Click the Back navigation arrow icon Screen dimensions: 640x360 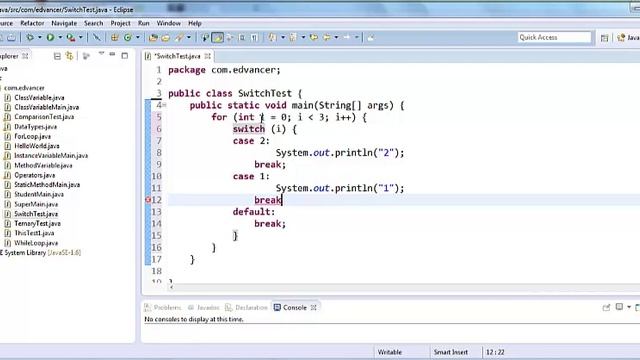pyautogui.click(x=327, y=38)
